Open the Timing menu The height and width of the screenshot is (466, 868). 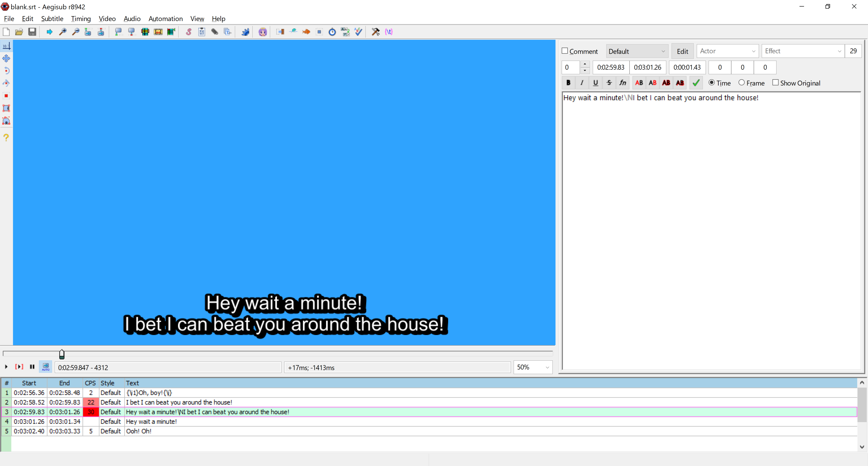tap(81, 19)
